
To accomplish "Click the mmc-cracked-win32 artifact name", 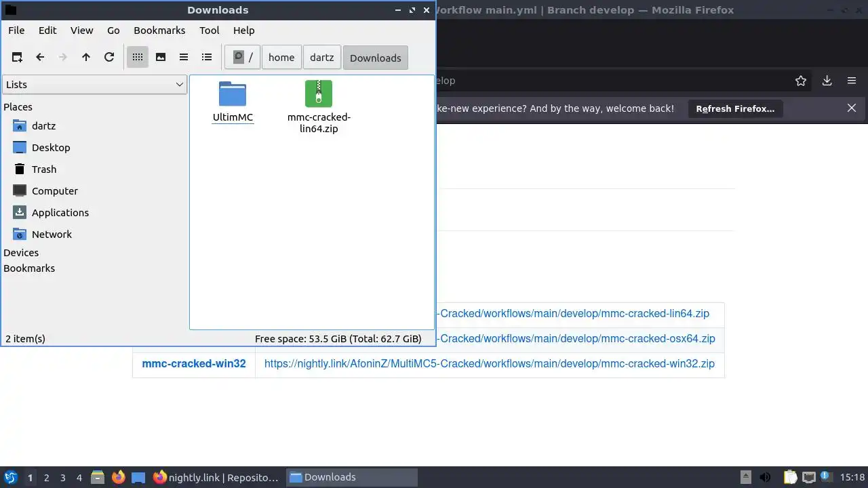I will pyautogui.click(x=194, y=364).
